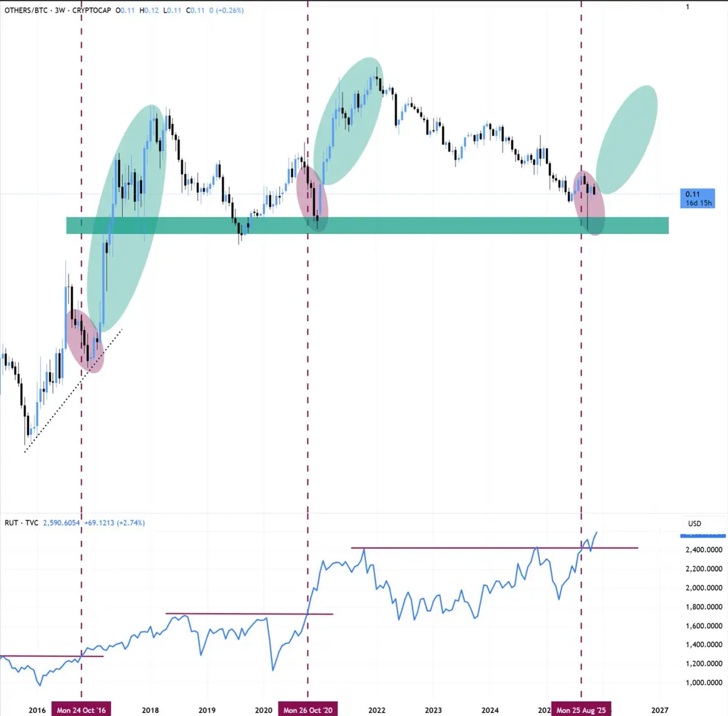The height and width of the screenshot is (716, 728).
Task: Click the 2016 label on time axis
Action: pyautogui.click(x=37, y=710)
